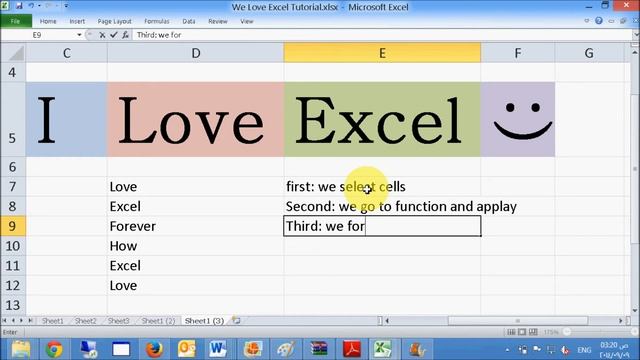Click cell D12 containing 'Love'
The width and height of the screenshot is (640, 360).
coord(196,285)
